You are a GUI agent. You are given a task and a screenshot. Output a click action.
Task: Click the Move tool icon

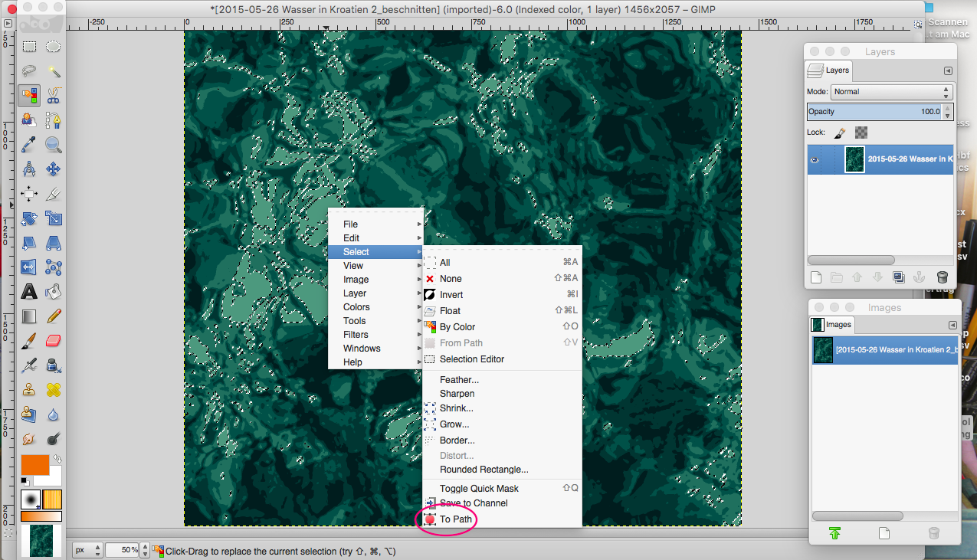(x=54, y=169)
